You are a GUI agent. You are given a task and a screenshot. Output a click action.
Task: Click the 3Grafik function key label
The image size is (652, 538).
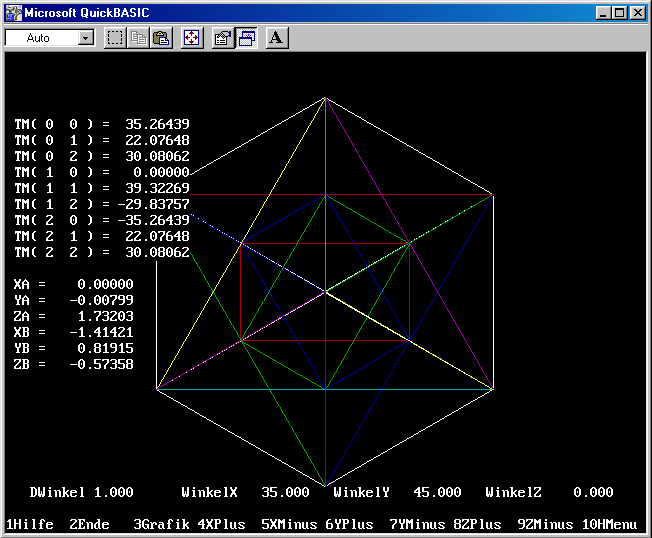(162, 524)
